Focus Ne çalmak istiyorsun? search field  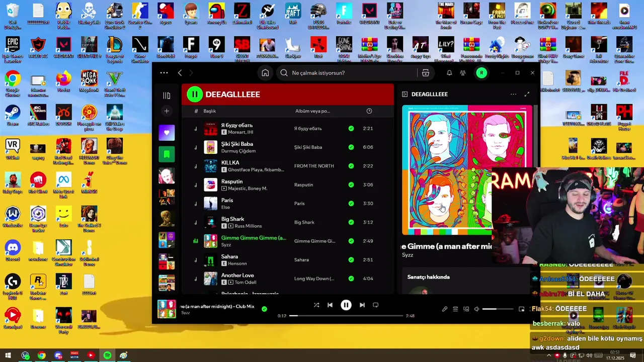tap(347, 73)
